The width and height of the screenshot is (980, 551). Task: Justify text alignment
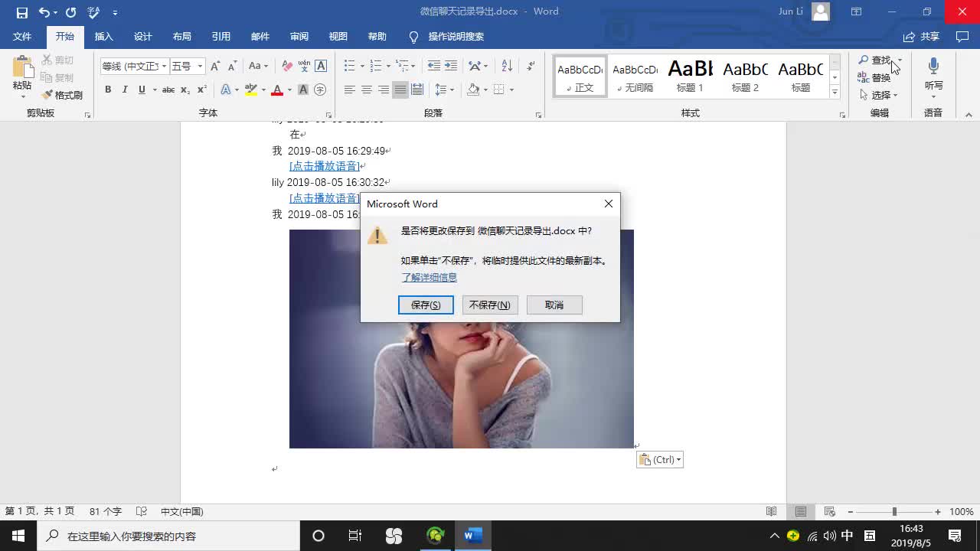[400, 90]
